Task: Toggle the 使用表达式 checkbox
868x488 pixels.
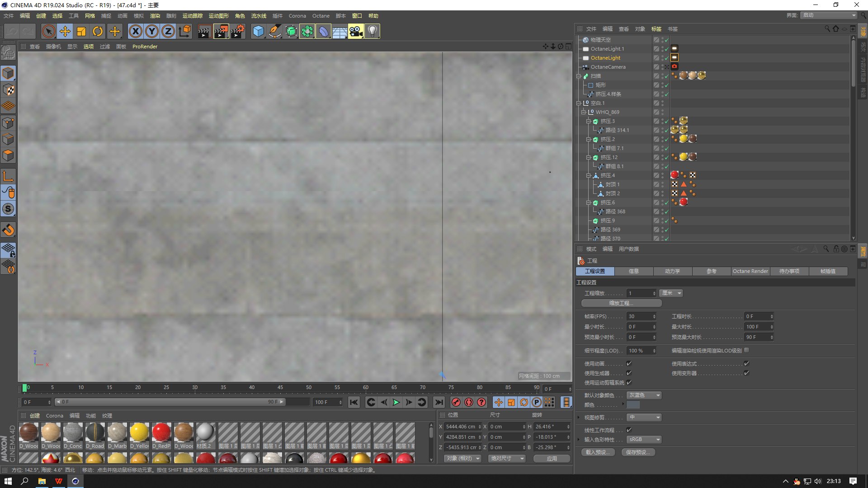Action: 746,363
